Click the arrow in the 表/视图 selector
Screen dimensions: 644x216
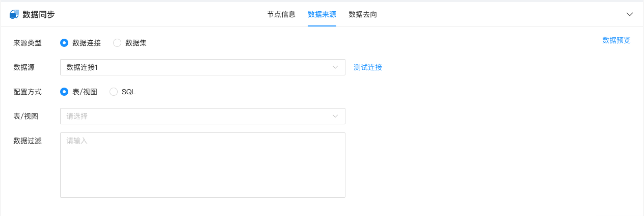(335, 116)
